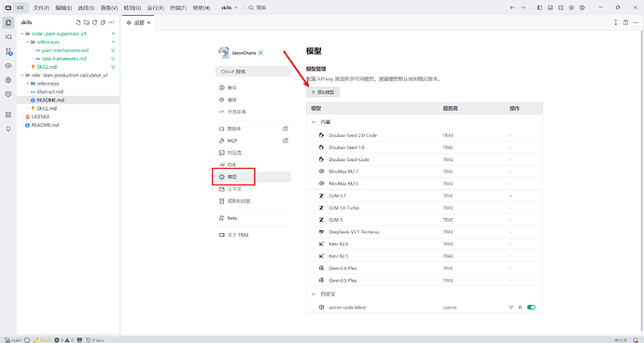Click the title bar search box

pyautogui.click(x=258, y=7)
